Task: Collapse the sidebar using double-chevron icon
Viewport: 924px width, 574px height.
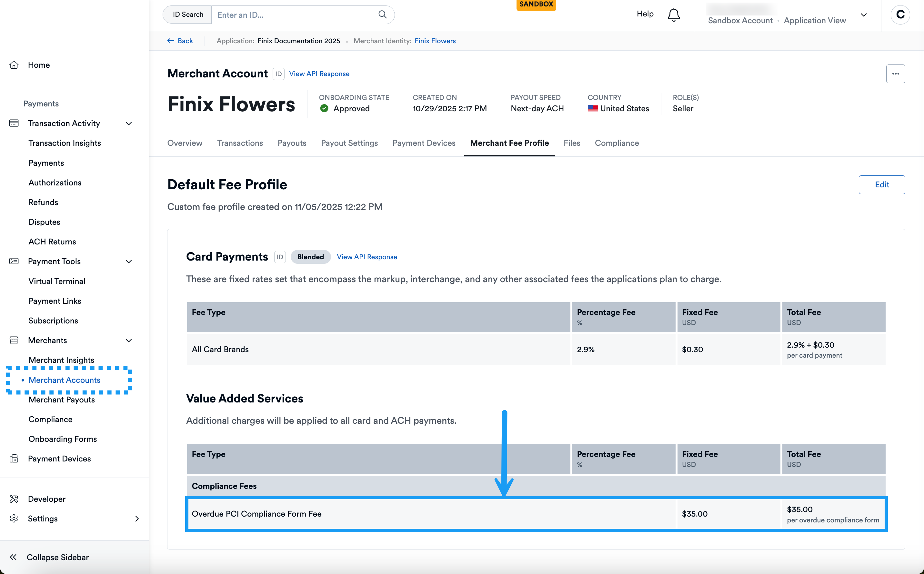Action: pos(13,557)
